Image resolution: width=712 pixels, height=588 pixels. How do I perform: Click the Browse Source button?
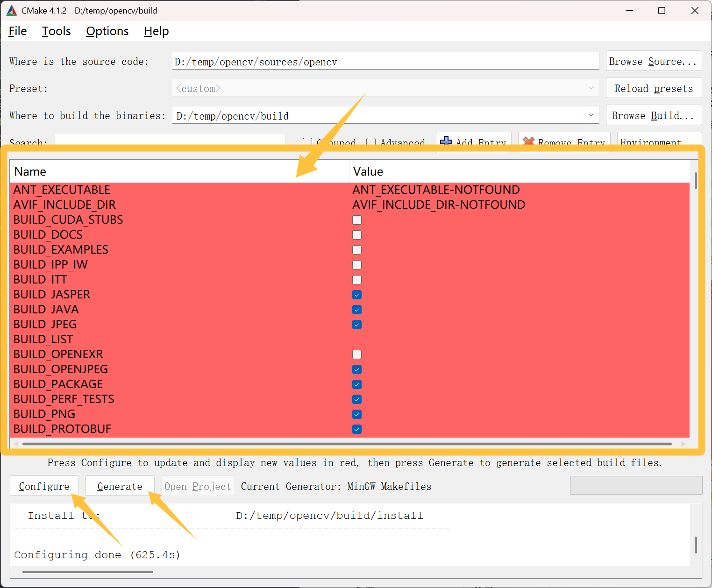pyautogui.click(x=653, y=61)
